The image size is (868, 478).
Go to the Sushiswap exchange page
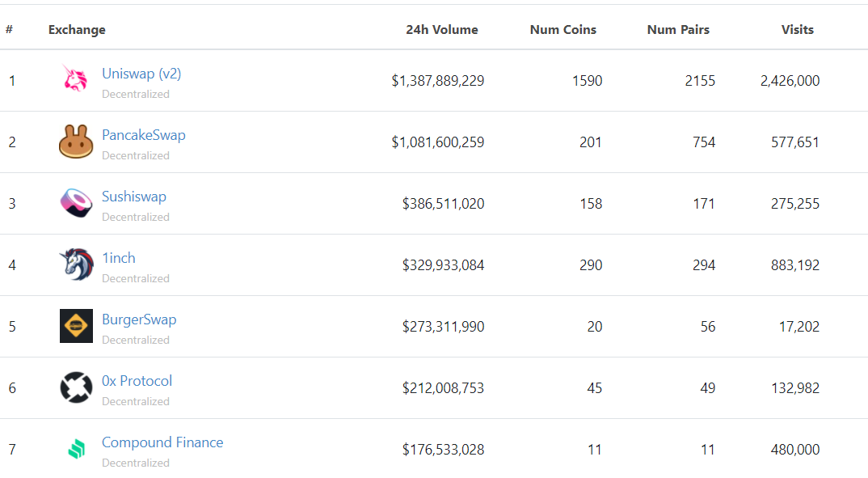(x=134, y=197)
